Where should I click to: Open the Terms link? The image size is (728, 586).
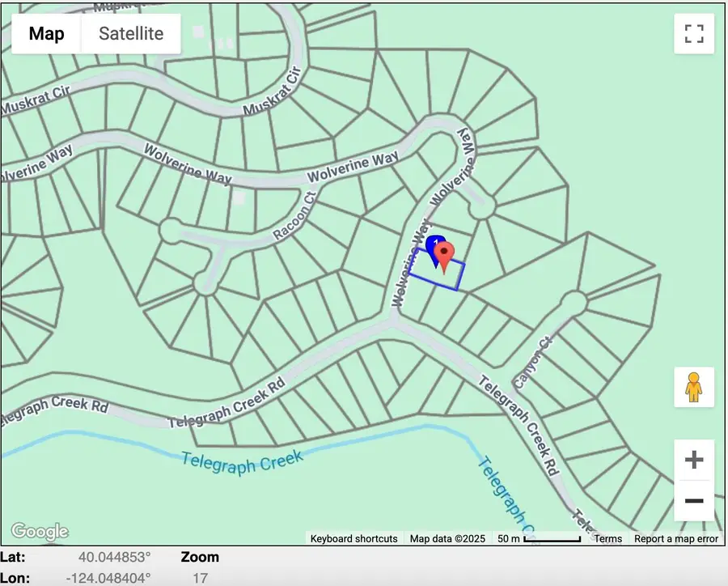pyautogui.click(x=607, y=538)
